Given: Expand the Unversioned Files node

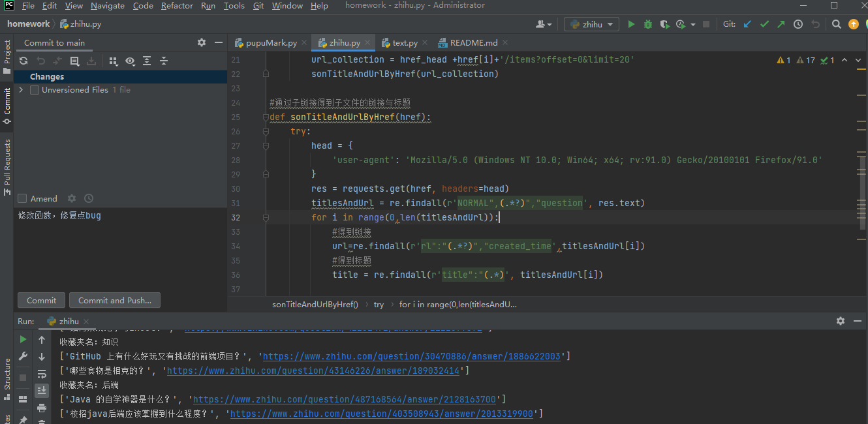Looking at the screenshot, I should coord(21,90).
